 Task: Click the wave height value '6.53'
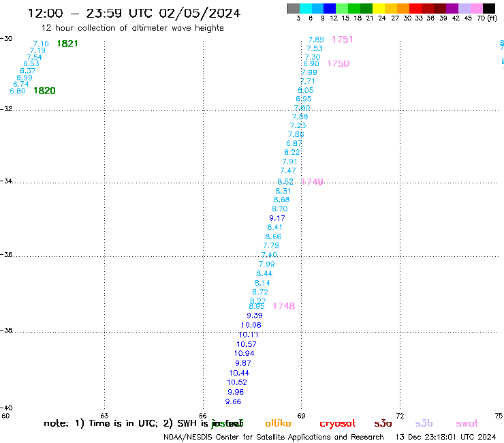click(x=31, y=63)
